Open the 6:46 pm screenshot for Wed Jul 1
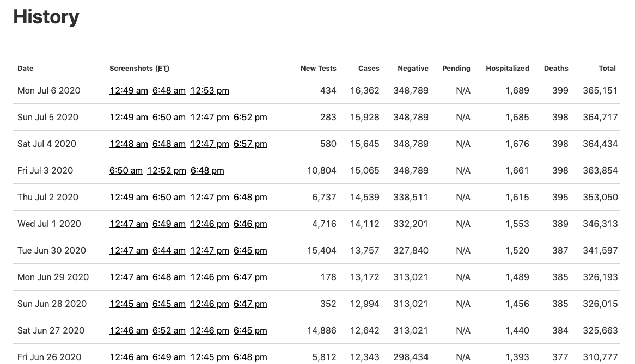 tap(251, 224)
